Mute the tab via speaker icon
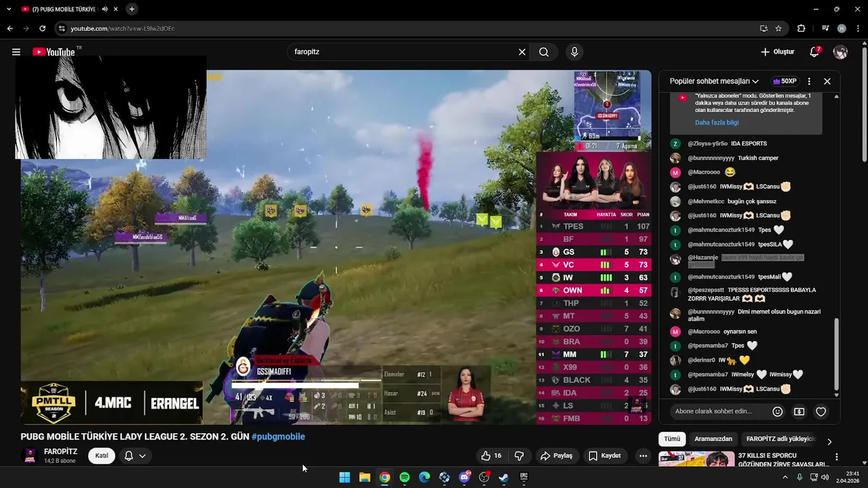 pos(105,9)
